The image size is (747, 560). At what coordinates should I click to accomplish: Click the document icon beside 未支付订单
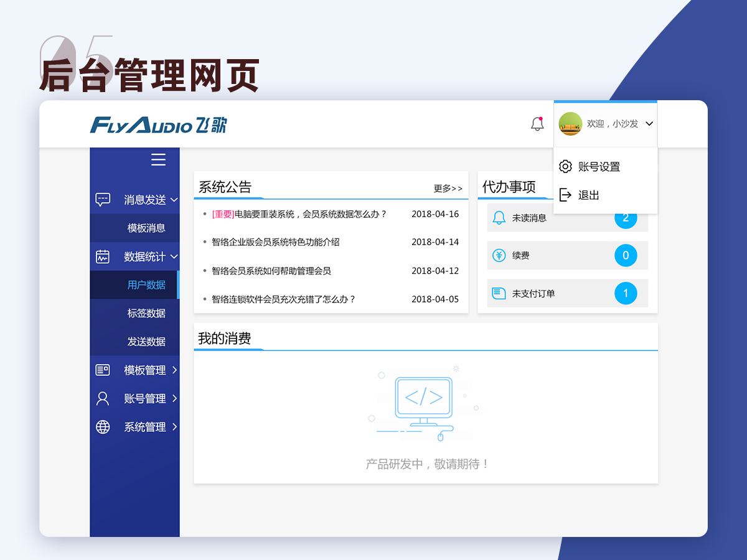click(x=499, y=293)
